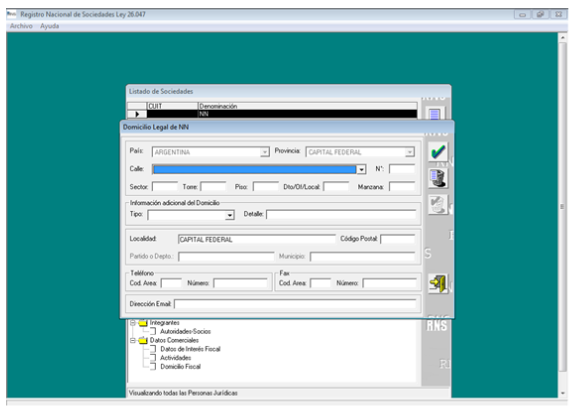Click the list icon beside Listado de Sociedades
Image resolution: width=583 pixels, height=410 pixels.
coord(435,113)
